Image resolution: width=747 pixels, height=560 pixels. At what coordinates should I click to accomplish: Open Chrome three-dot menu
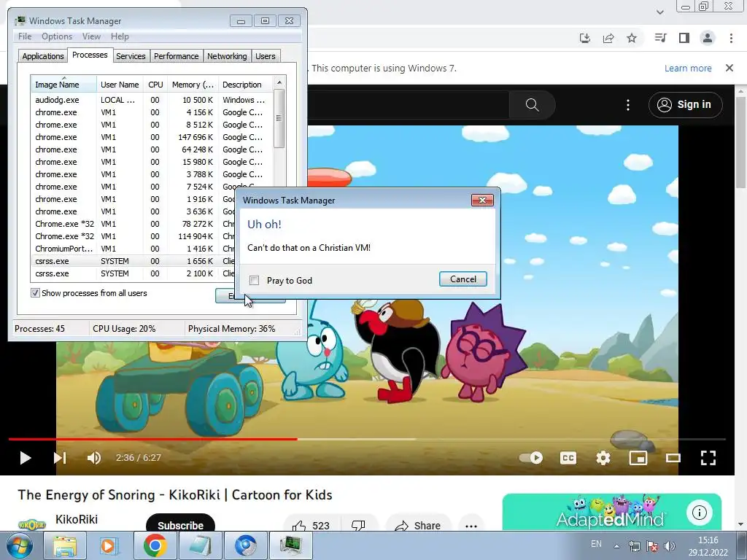click(x=731, y=38)
